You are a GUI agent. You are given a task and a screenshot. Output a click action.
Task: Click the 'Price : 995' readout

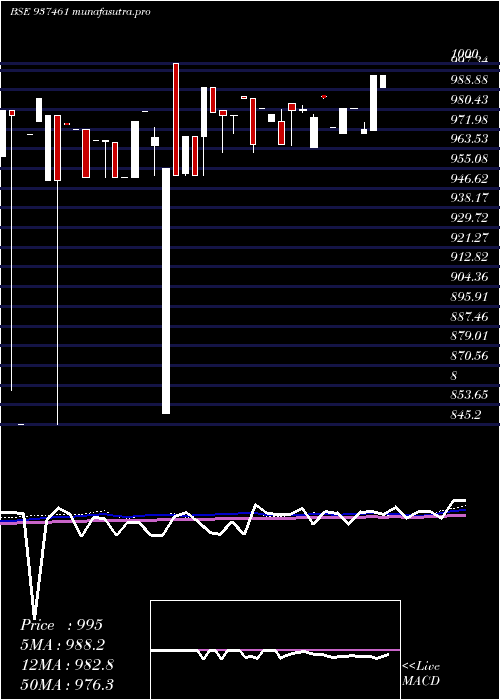click(62, 625)
